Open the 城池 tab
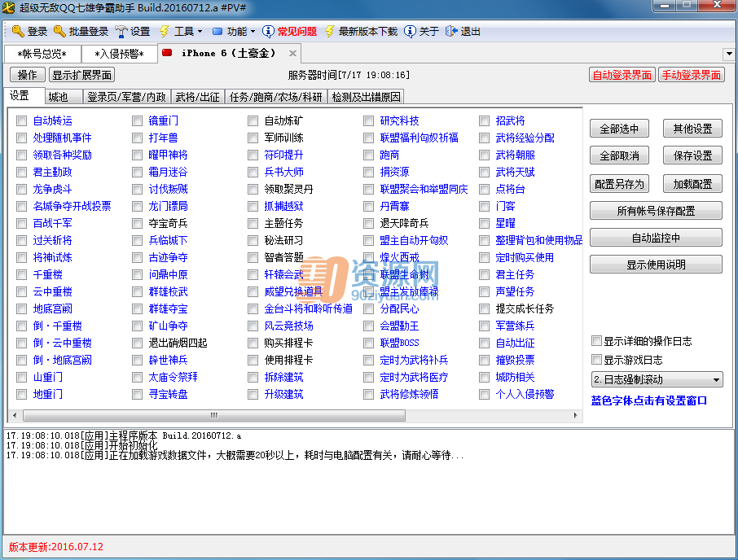This screenshot has width=738, height=560. 64,97
